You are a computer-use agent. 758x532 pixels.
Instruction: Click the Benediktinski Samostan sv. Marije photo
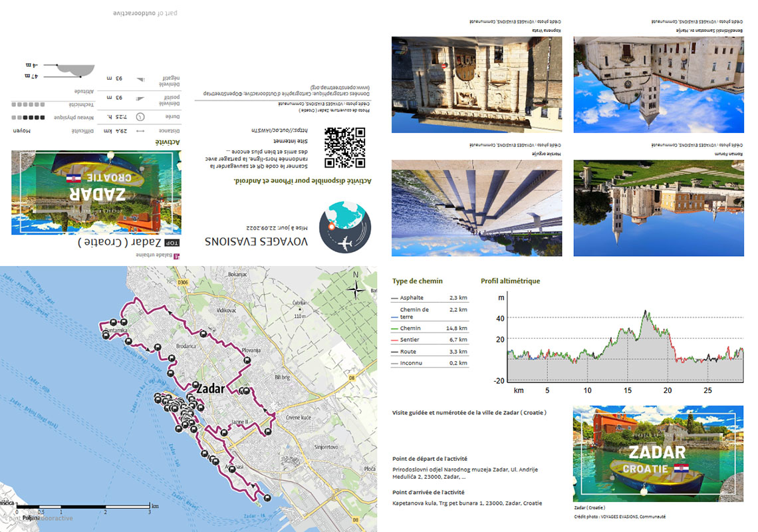pos(659,84)
